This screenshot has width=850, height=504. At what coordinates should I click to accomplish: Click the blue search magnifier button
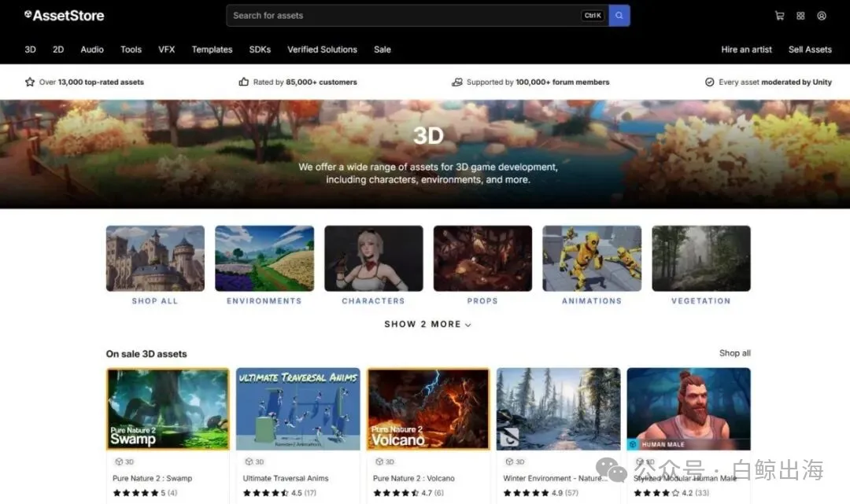click(619, 16)
